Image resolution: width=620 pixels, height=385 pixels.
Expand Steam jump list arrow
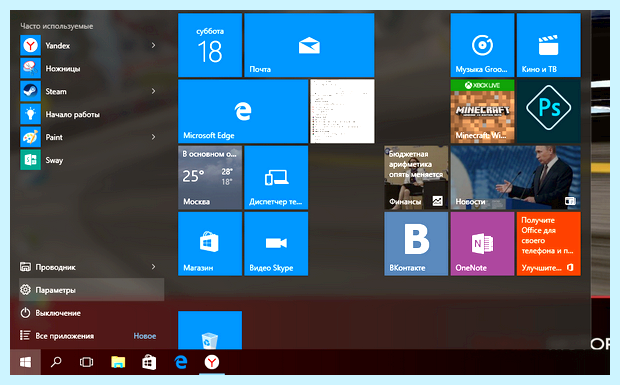153,91
